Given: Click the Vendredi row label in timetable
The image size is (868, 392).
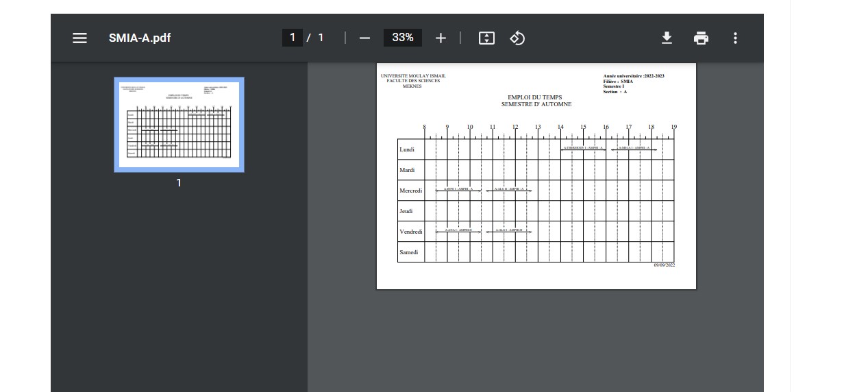Looking at the screenshot, I should (411, 232).
